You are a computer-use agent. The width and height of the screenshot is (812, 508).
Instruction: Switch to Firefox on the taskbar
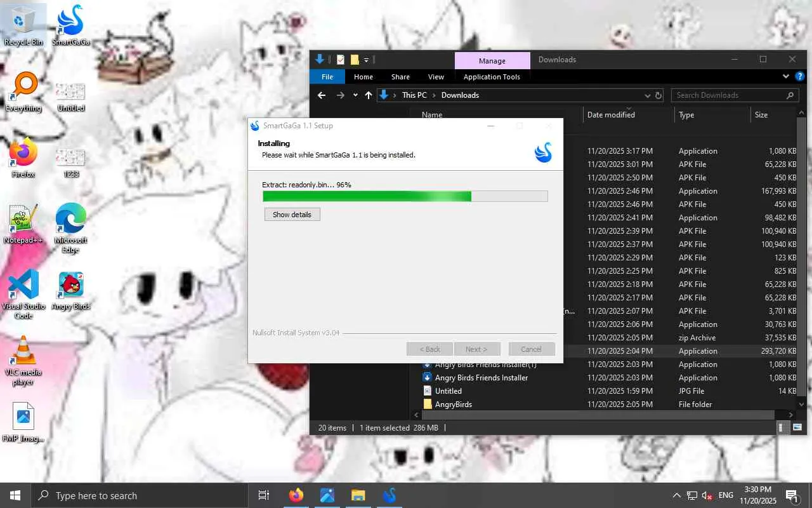(x=296, y=495)
